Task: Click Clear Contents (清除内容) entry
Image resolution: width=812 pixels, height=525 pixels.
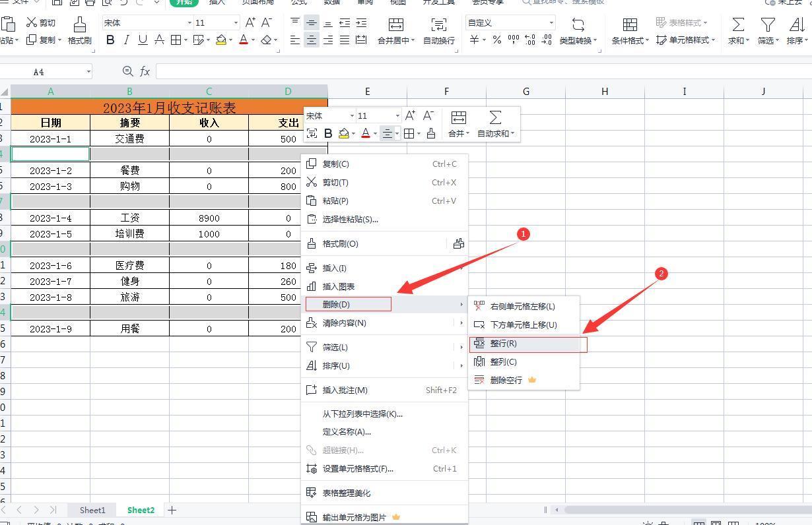Action: coord(384,323)
